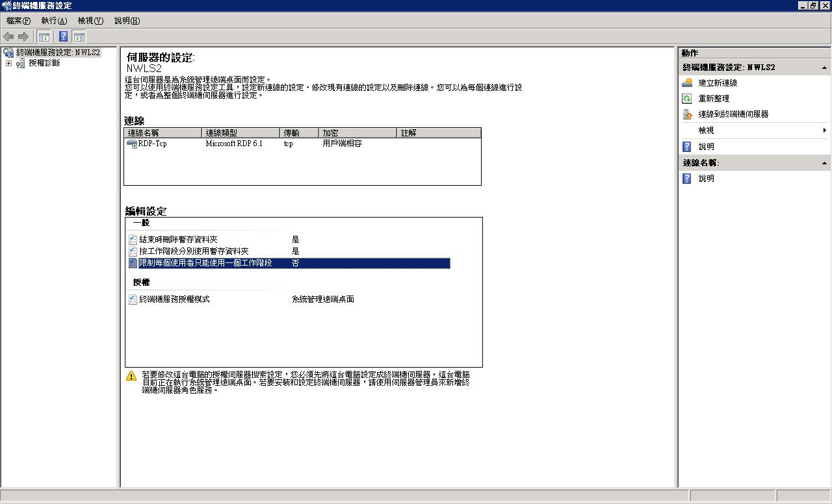This screenshot has width=832, height=504.
Task: Select the RDP-Tcp connection icon
Action: click(132, 144)
